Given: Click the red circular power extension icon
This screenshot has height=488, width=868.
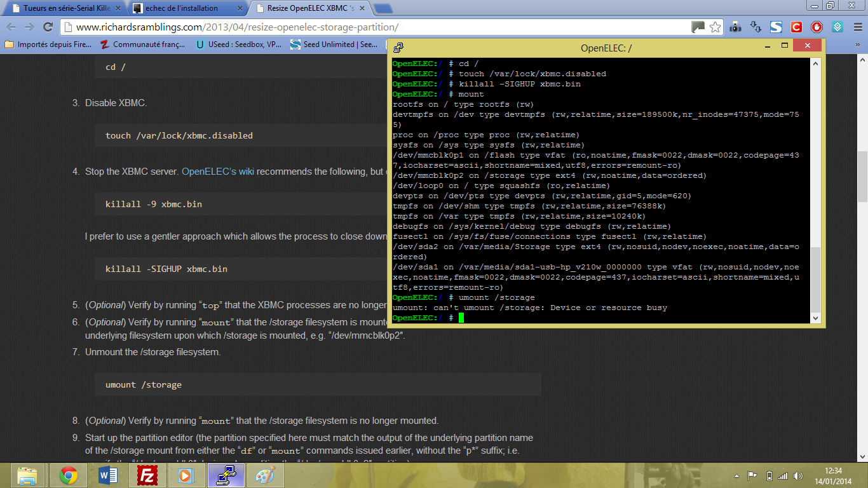Looking at the screenshot, I should (817, 27).
